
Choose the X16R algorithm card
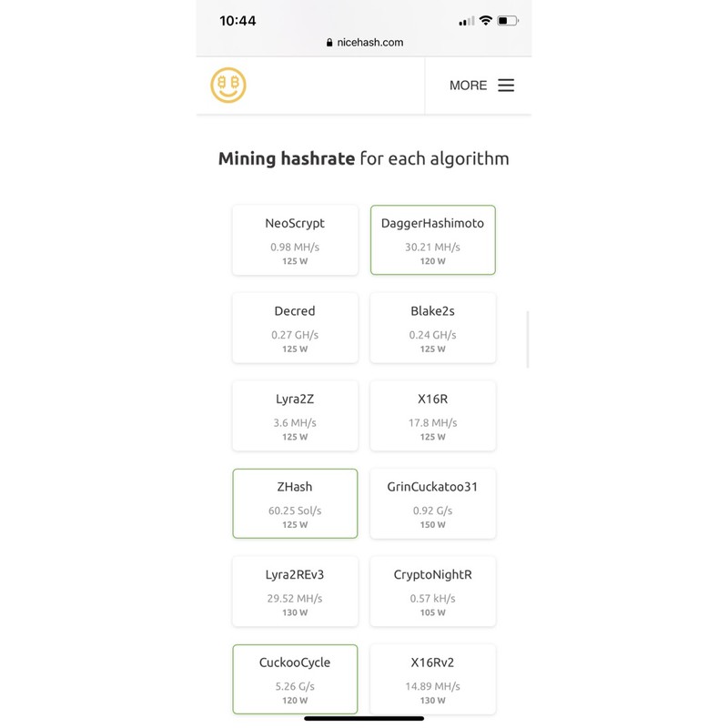432,416
